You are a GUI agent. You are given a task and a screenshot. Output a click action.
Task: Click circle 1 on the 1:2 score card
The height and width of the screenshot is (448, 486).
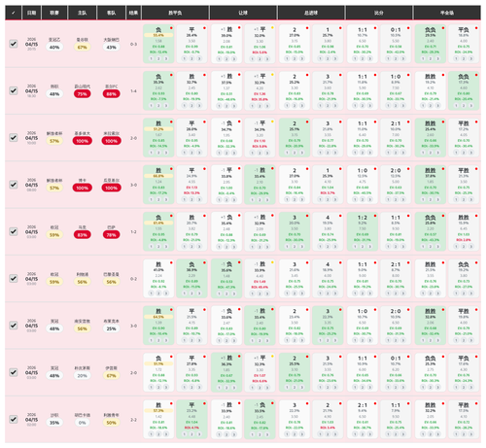355,247
